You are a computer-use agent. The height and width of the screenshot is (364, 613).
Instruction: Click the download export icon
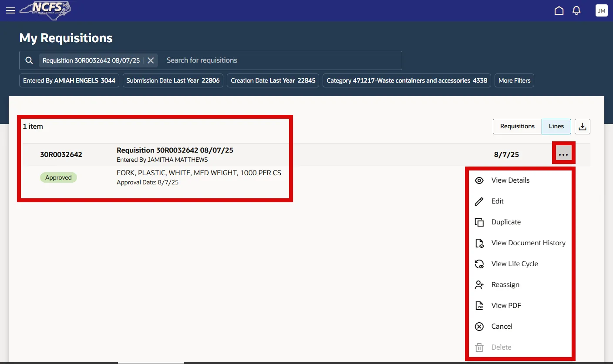[x=583, y=127]
